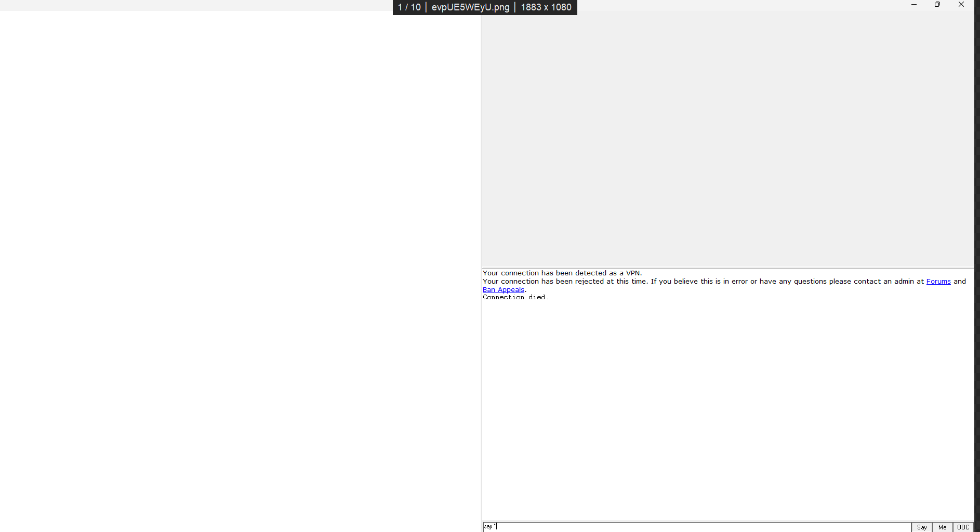Focus the say command input field
Screen dimensions: 980x532
point(696,527)
